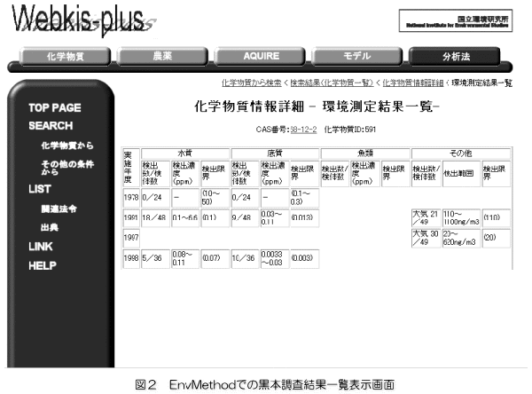The image size is (532, 394).
Task: Click the cell 大気 30/49
Action: 426,238
